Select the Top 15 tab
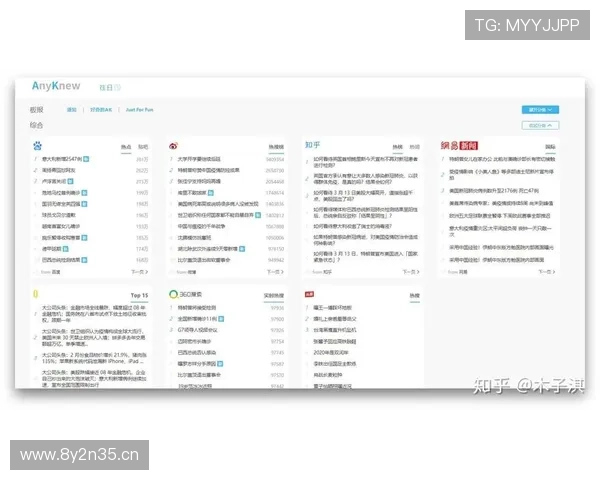Viewport: 600px width, 480px height. tap(139, 295)
